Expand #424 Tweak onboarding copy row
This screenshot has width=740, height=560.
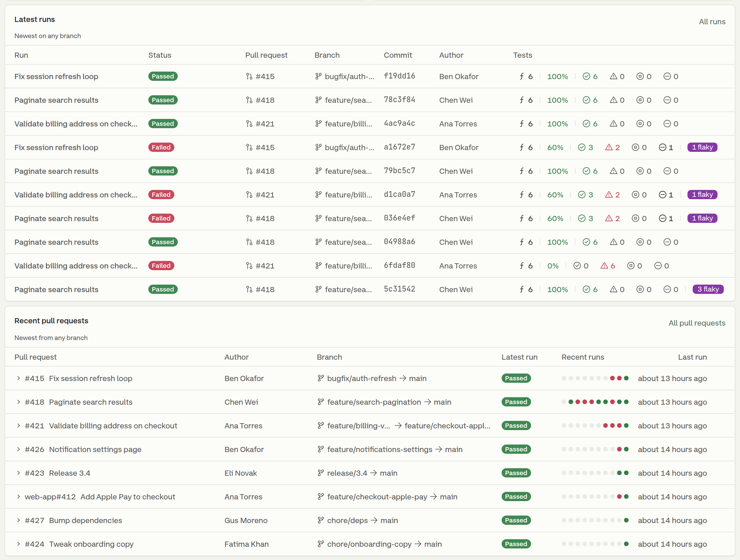tap(18, 544)
